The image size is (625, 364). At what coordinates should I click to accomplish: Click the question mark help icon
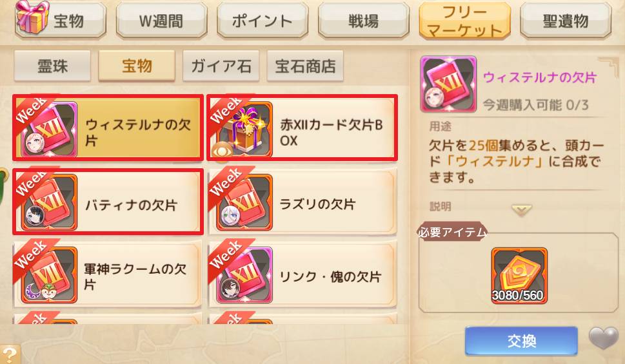click(x=9, y=354)
